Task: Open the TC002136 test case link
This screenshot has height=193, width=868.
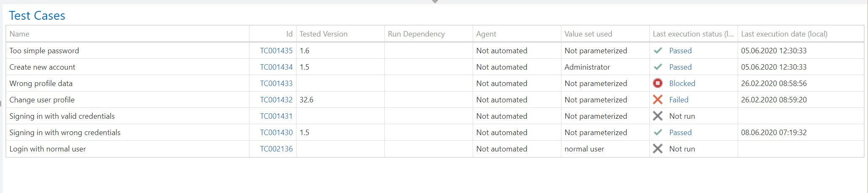Action: click(276, 149)
